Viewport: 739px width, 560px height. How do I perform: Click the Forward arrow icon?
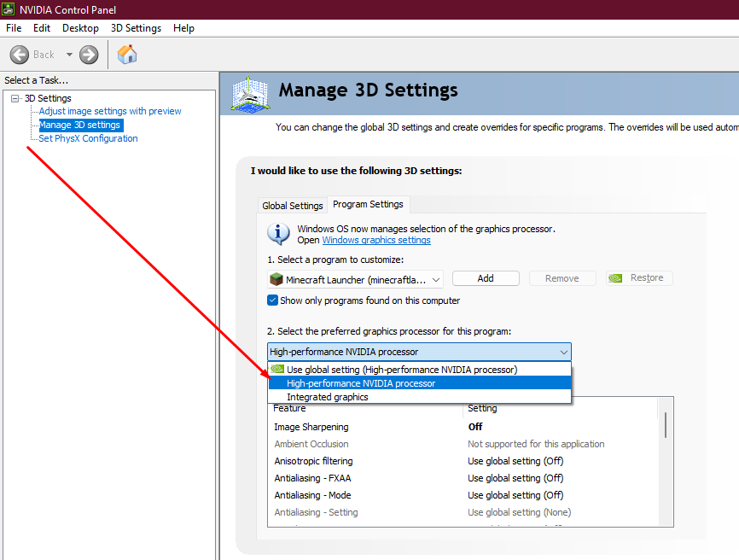tap(89, 55)
